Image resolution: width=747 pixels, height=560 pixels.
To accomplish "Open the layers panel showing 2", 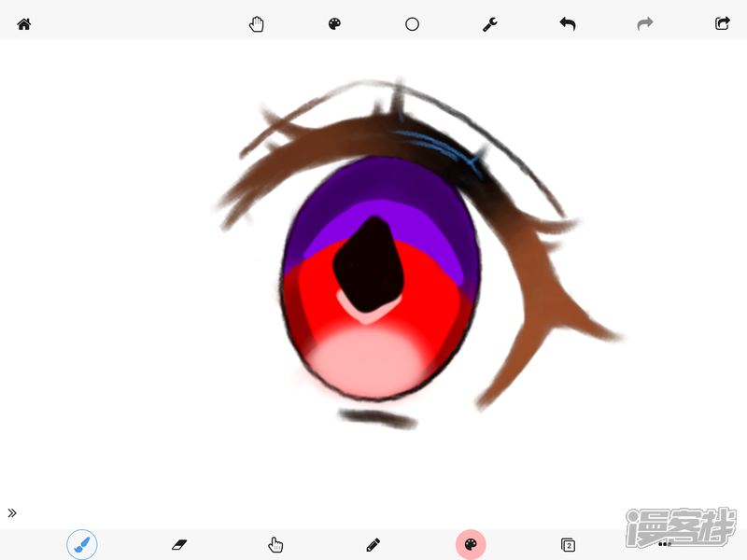I will 568,544.
